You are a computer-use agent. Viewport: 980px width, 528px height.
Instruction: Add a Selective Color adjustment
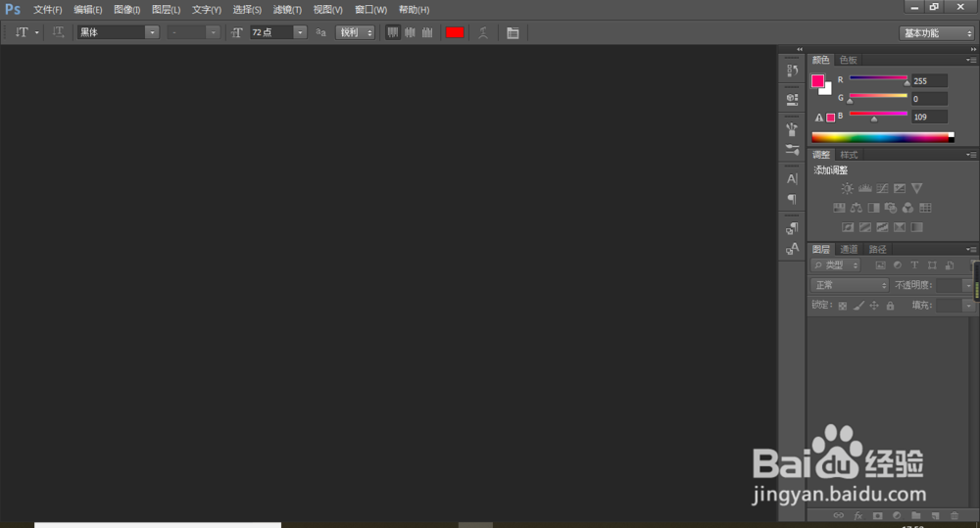coord(900,227)
